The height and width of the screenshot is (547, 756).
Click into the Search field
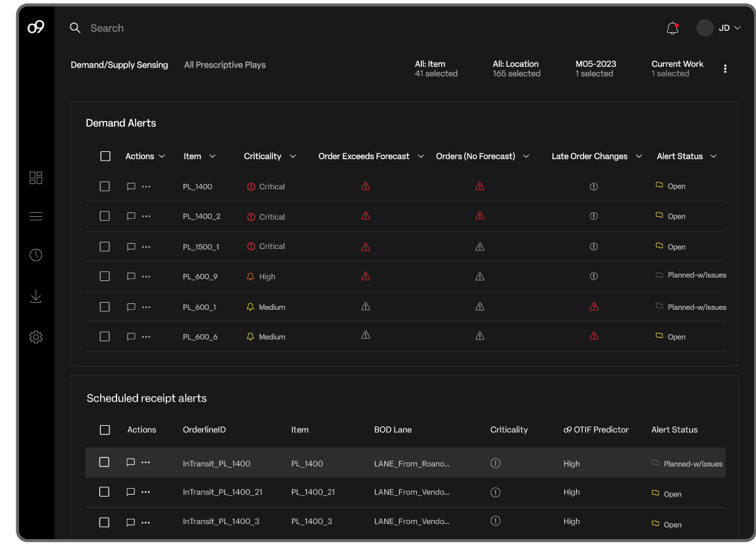point(107,28)
